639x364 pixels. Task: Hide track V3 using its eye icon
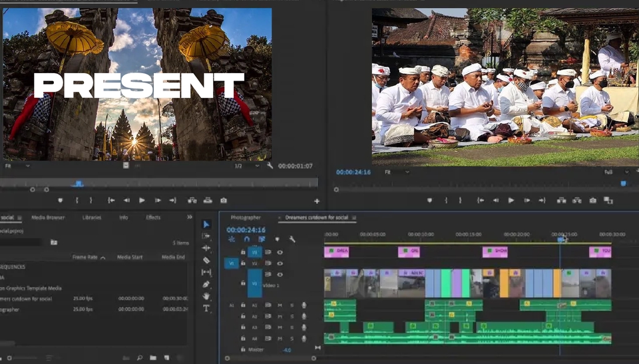pyautogui.click(x=280, y=252)
